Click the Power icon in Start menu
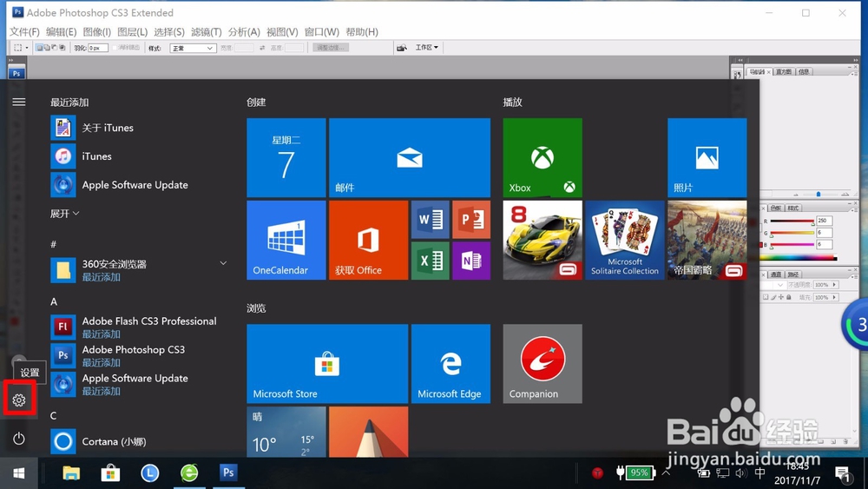The height and width of the screenshot is (489, 868). tap(19, 439)
